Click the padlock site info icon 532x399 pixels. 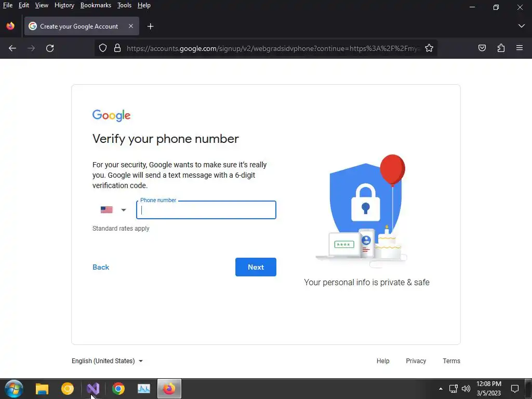click(117, 48)
